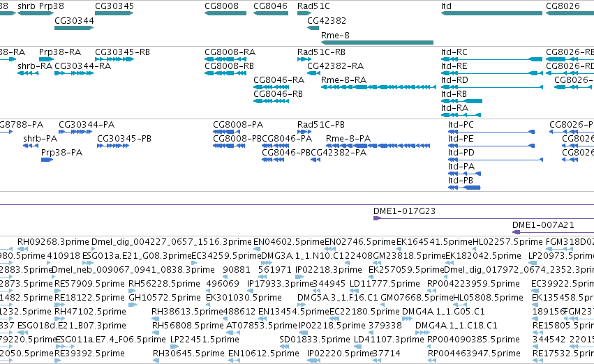Viewport: 594px width, 364px height.
Task: Open the CG8046 gene entry
Action: [x=271, y=13]
